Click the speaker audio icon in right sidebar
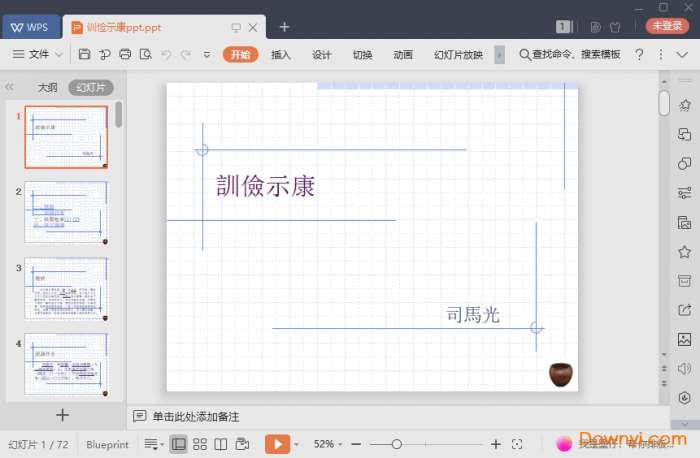Image resolution: width=700 pixels, height=458 pixels. (x=684, y=369)
